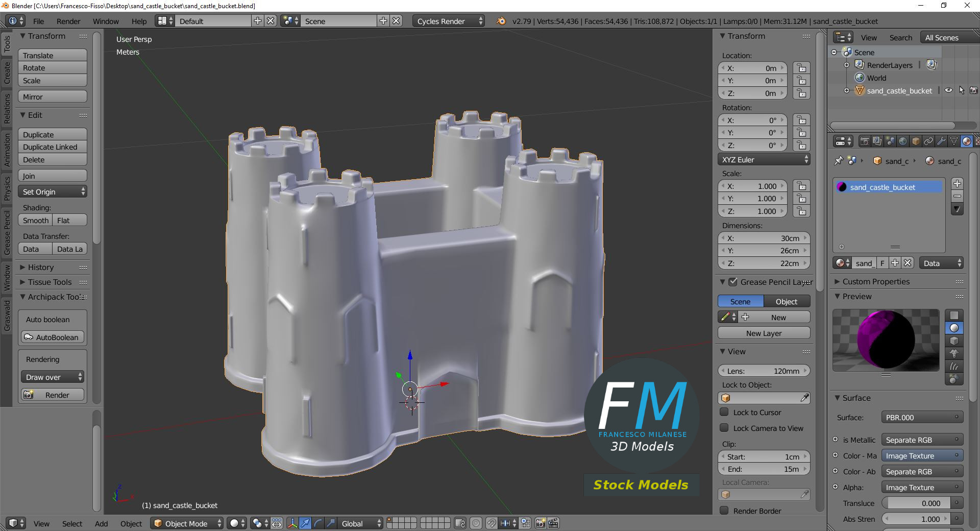Open the Set Origin dropdown
The width and height of the screenshot is (980, 531).
point(53,191)
